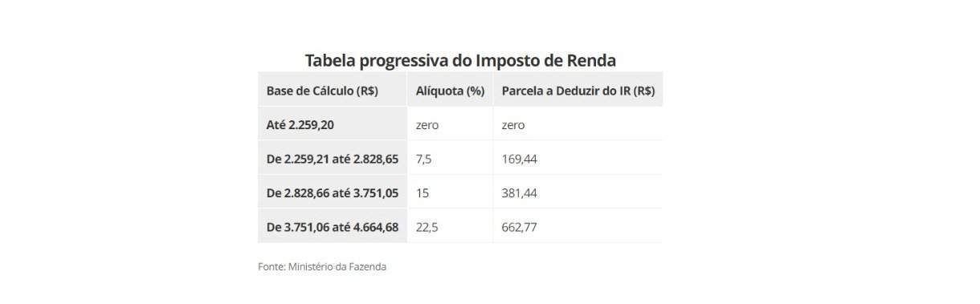Image resolution: width=980 pixels, height=304 pixels.
Task: Click the 22,5 aliquot cell
Action: click(427, 227)
